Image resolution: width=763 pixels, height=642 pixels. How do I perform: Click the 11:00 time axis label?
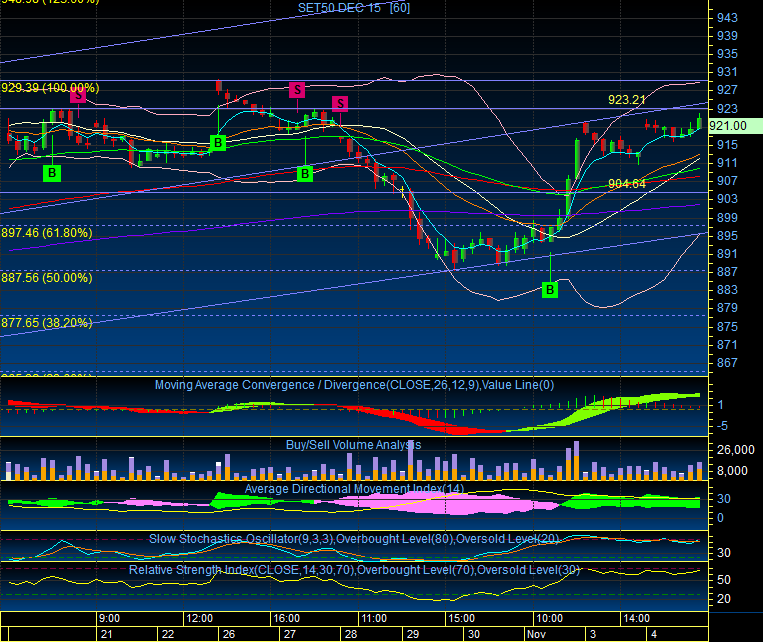[374, 619]
